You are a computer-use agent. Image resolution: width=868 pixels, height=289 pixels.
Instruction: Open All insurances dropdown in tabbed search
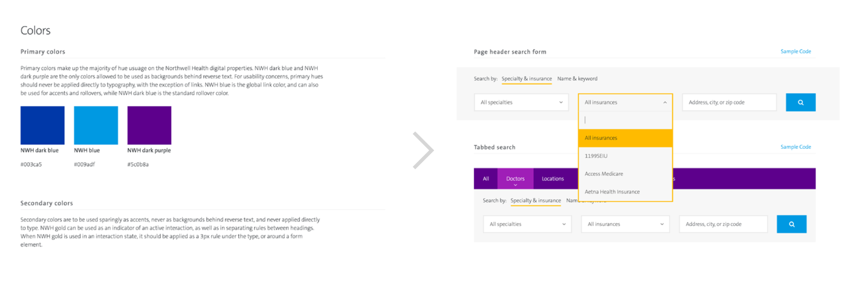pos(625,224)
